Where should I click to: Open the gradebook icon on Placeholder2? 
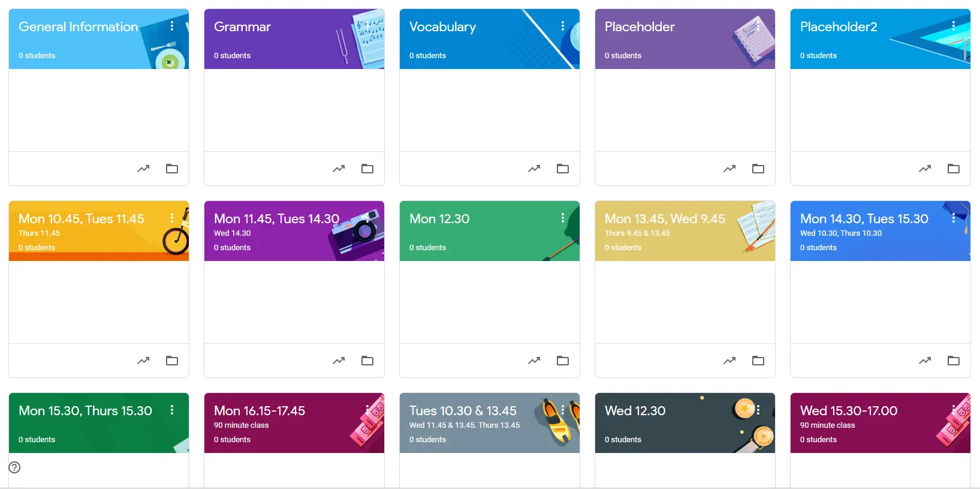[925, 169]
